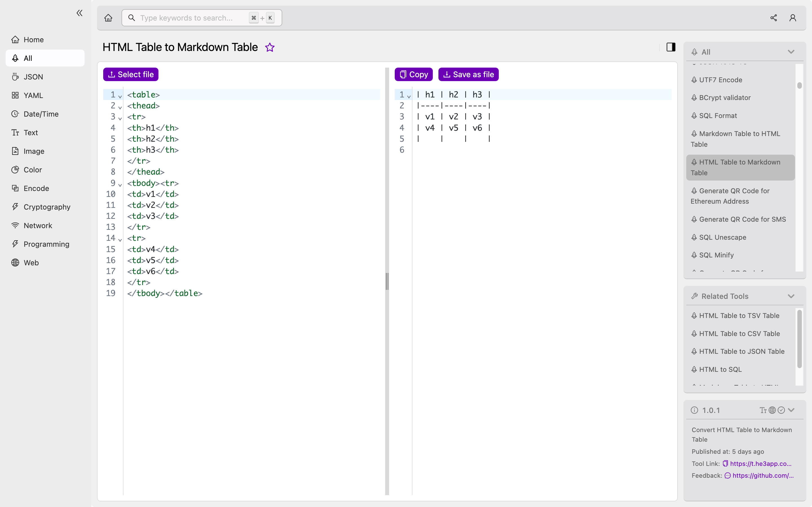Toggle the sidebar collapse button
Screen dimensions: 812x507
(x=80, y=13)
